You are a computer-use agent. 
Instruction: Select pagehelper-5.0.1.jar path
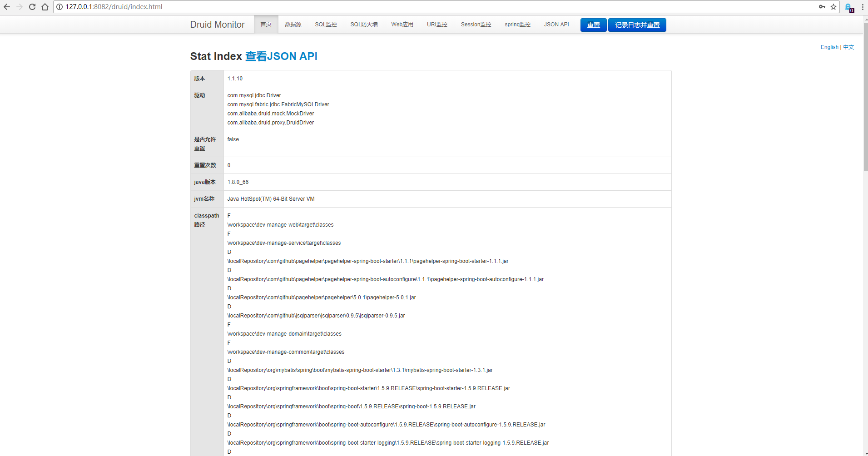click(x=322, y=297)
